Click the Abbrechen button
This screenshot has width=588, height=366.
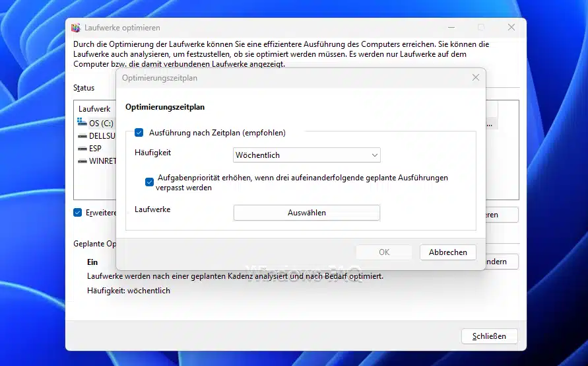(447, 252)
